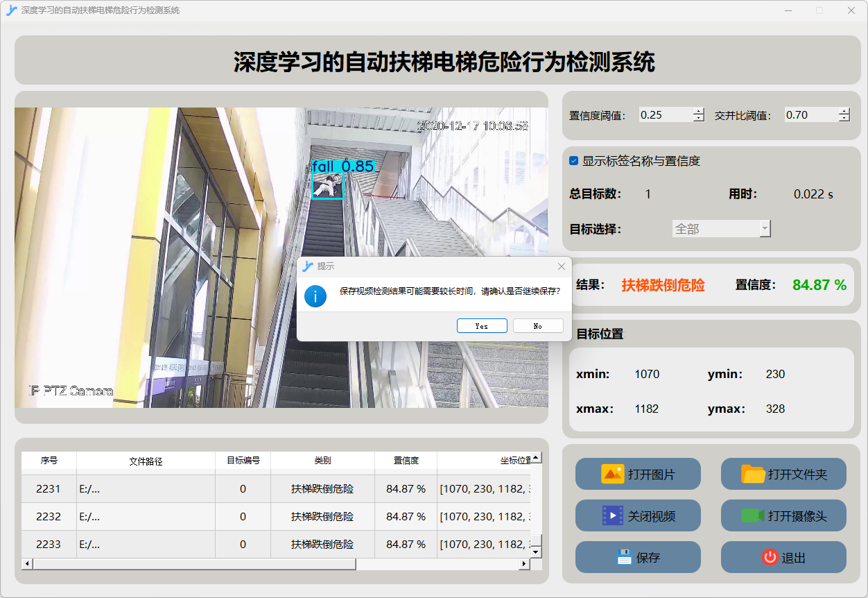Image resolution: width=868 pixels, height=598 pixels.
Task: Click the 置信度 column header in table
Action: 406,461
